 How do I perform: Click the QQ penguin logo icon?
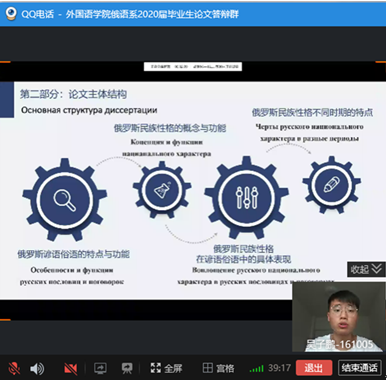click(11, 13)
